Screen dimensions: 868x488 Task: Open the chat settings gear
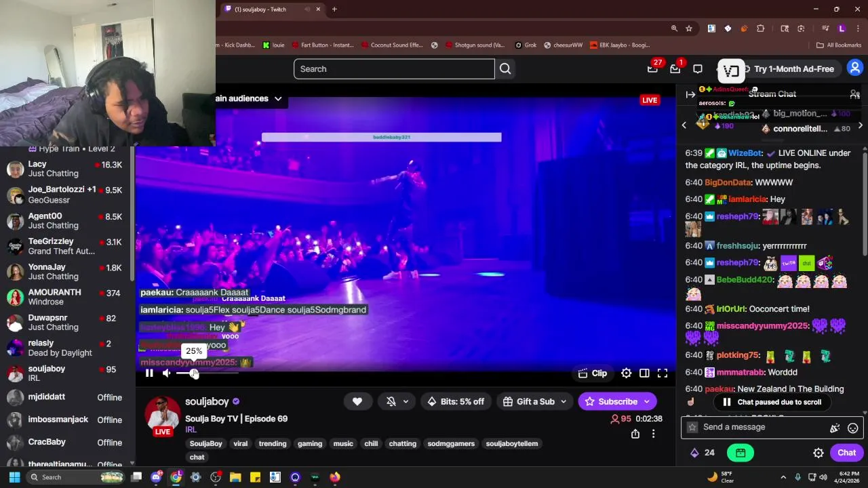[x=818, y=453]
